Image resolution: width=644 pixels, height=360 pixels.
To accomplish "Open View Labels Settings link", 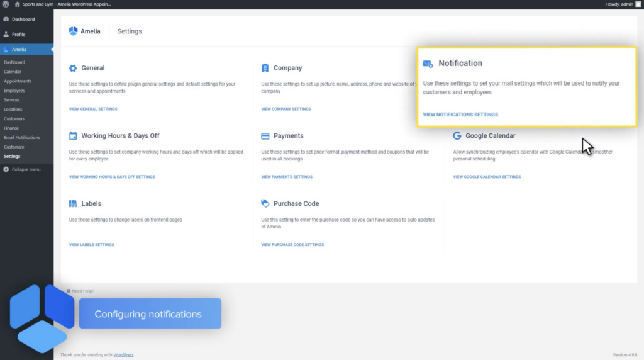I will (x=92, y=245).
